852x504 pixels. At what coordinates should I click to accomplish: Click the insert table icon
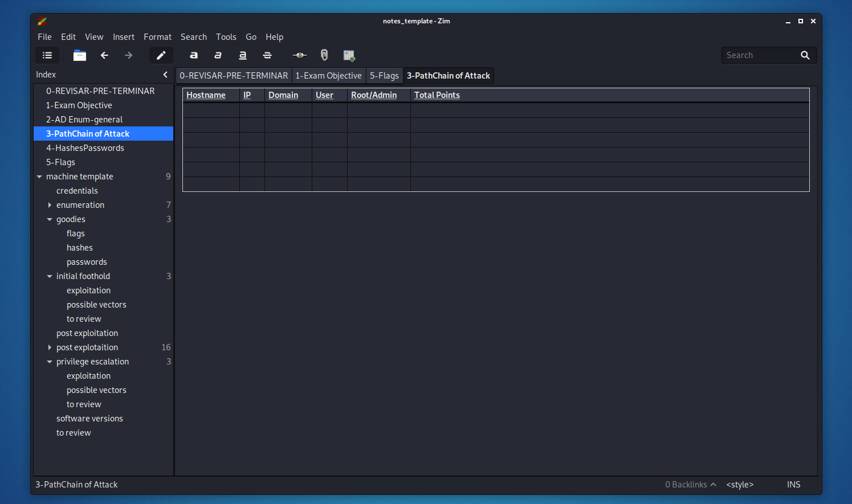pos(349,55)
